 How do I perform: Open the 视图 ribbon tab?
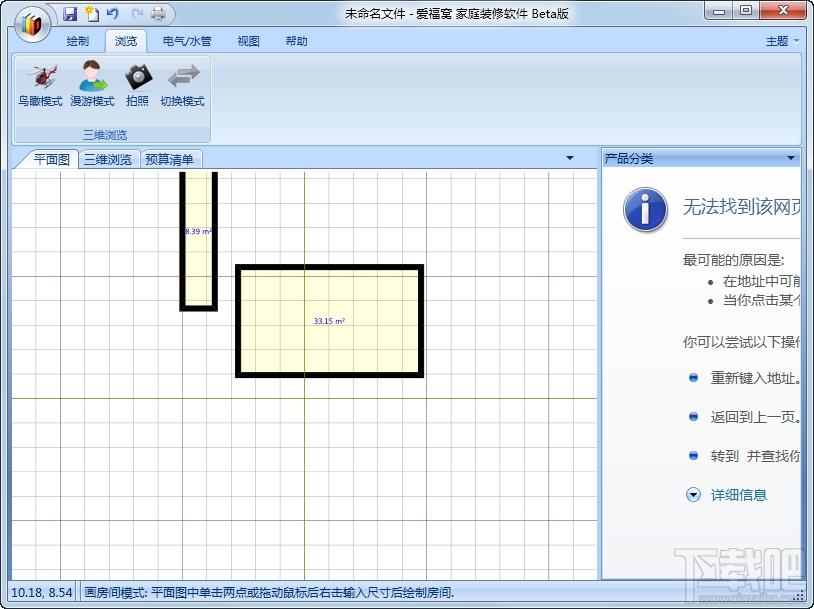(248, 41)
